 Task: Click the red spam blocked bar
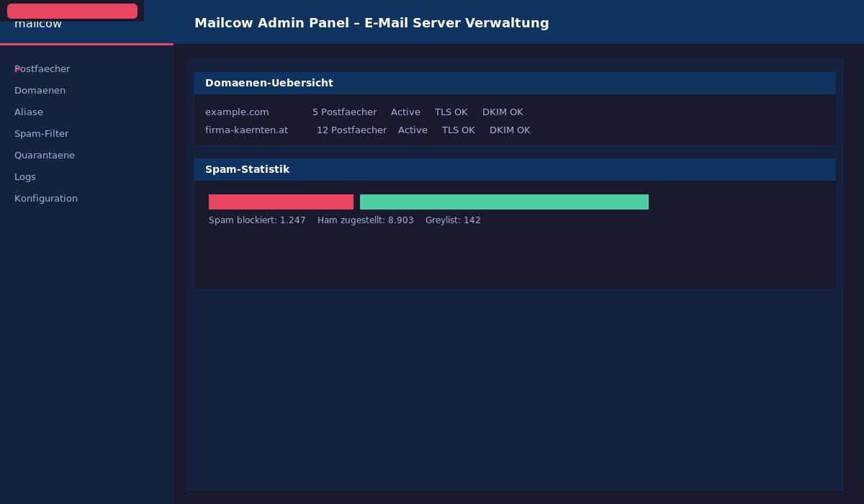click(x=281, y=202)
